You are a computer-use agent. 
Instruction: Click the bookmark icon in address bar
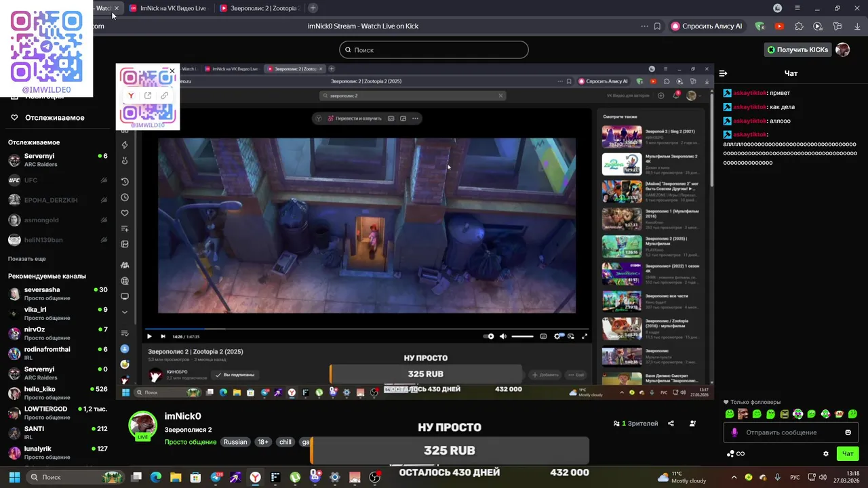point(657,26)
